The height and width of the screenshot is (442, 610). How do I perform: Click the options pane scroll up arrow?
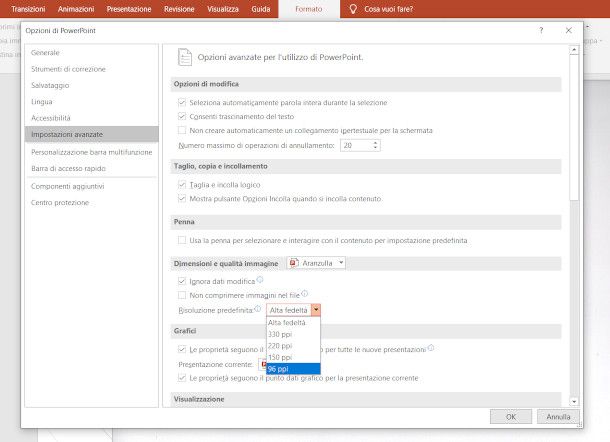pos(574,50)
